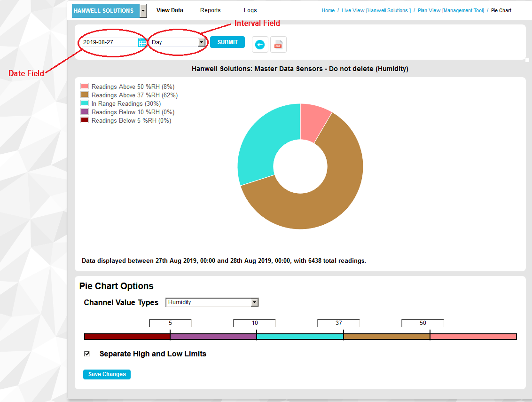Click legend text In Range Readings (30%)
532x402 pixels.
click(126, 103)
